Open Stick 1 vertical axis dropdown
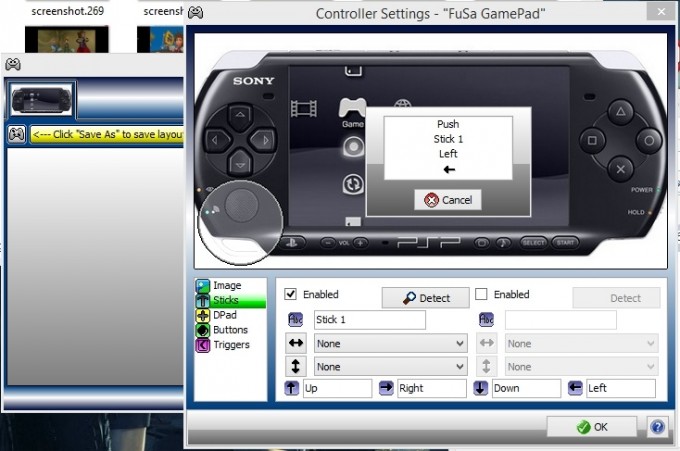The width and height of the screenshot is (680, 451). [391, 367]
